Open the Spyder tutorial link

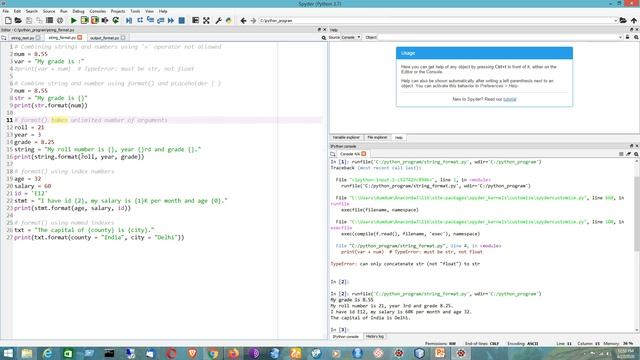pos(509,99)
